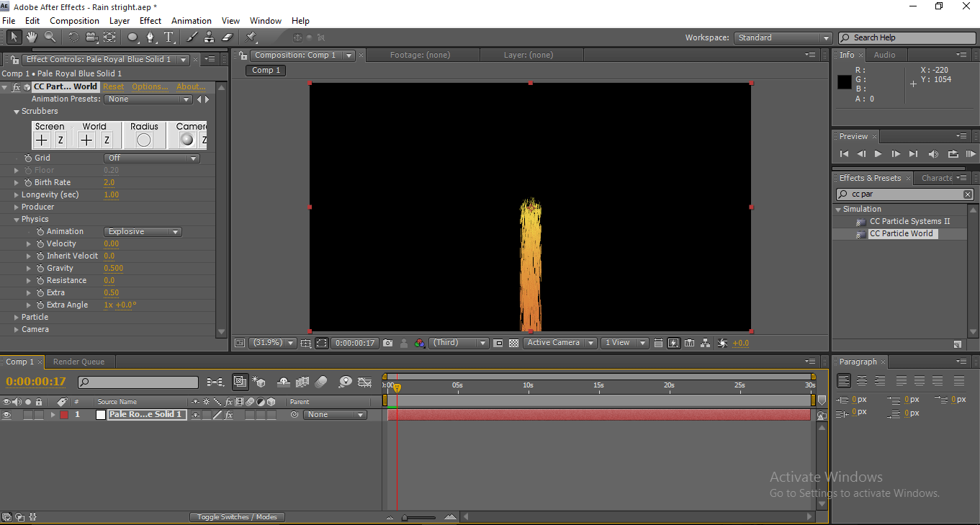
Task: Switch to the Render Queue tab
Action: (78, 362)
